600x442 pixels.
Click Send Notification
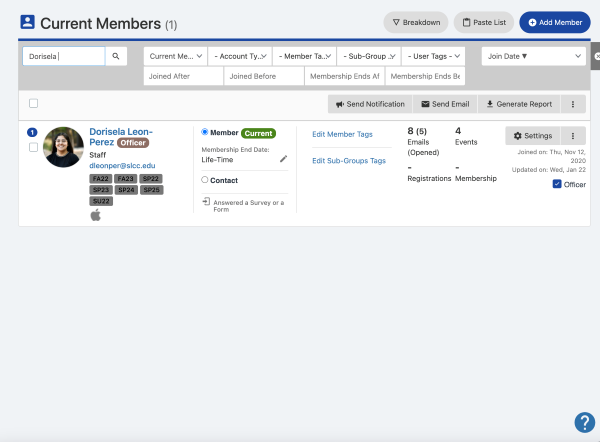point(370,104)
